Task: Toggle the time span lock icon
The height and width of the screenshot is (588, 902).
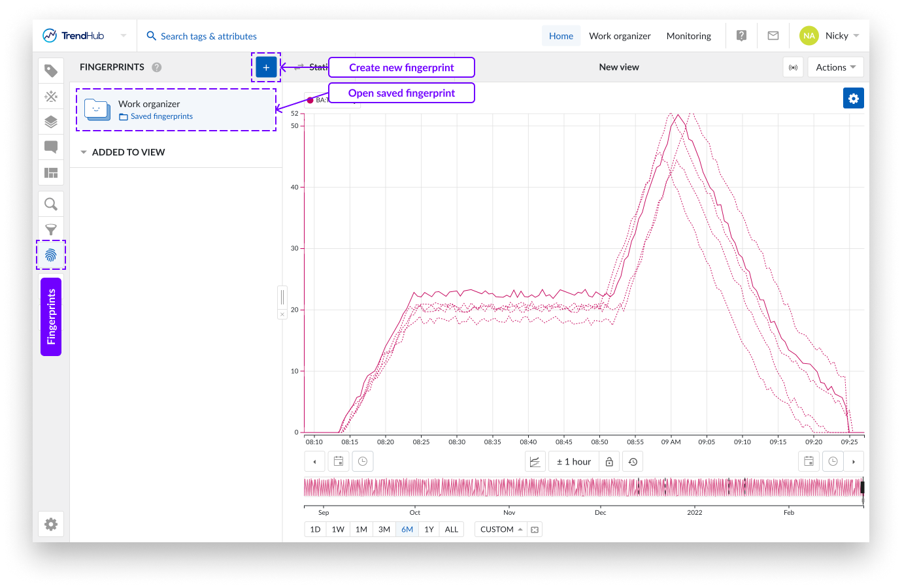Action: tap(609, 462)
